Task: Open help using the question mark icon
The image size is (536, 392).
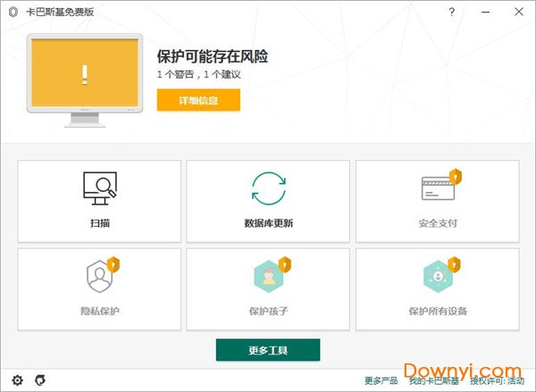Action: (x=453, y=13)
